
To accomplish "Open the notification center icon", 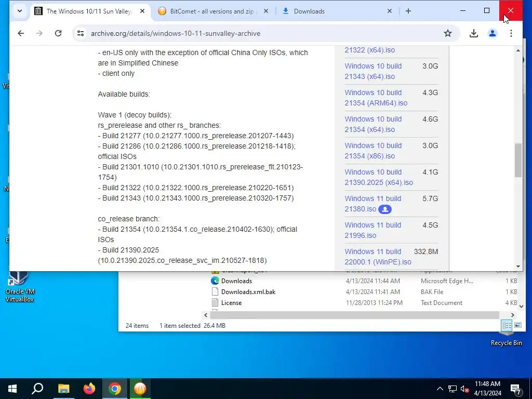I will click(516, 389).
